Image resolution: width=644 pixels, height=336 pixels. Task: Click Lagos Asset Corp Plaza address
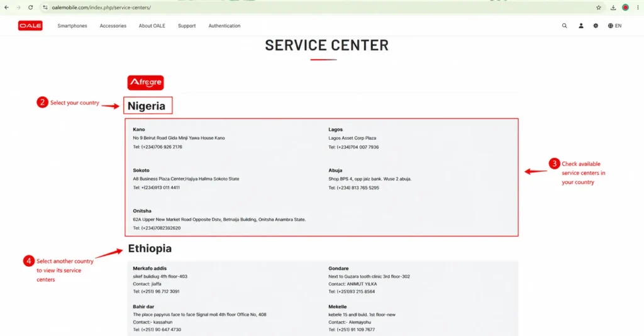(x=352, y=138)
